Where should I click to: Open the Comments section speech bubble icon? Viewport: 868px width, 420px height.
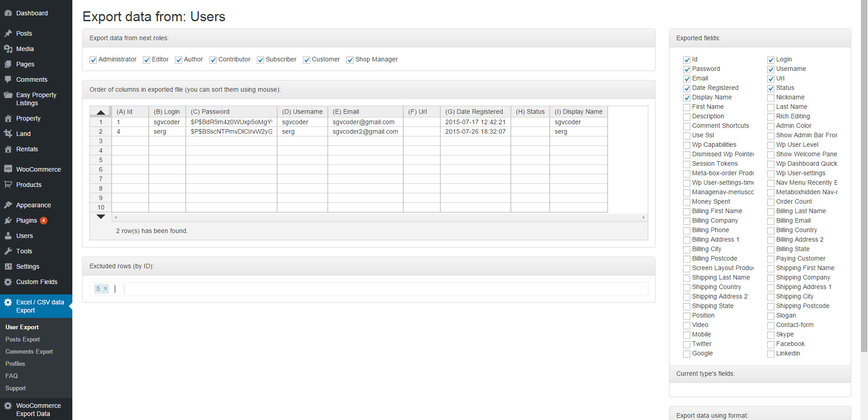[x=9, y=79]
